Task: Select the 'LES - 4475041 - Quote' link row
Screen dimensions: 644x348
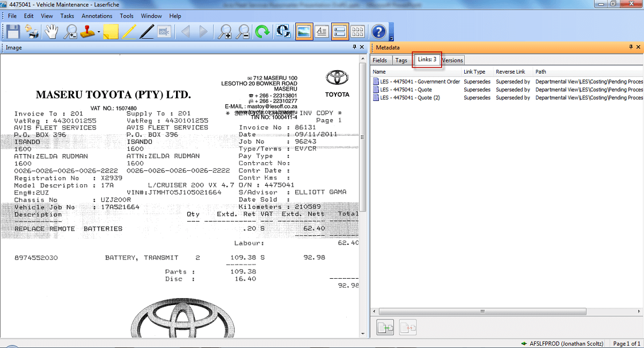Action: (x=507, y=90)
